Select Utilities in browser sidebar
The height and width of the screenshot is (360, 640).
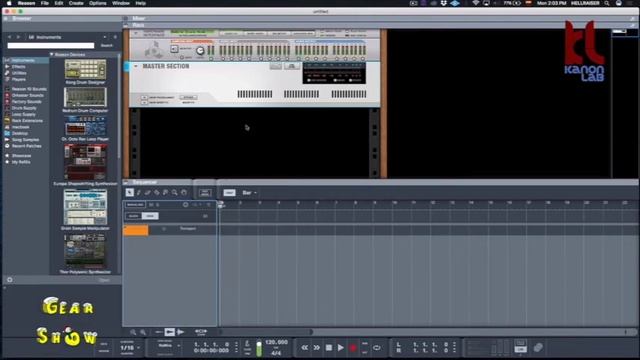(x=19, y=73)
